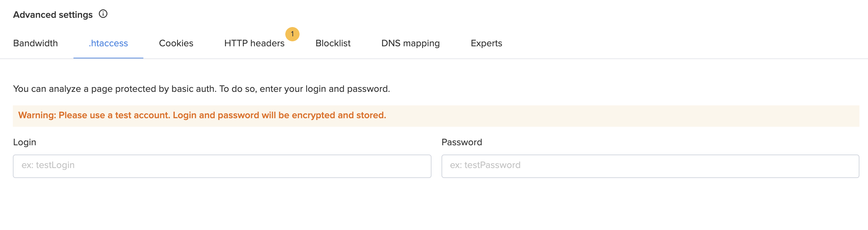Click the 'ex: testLogin' placeholder text

(48, 165)
